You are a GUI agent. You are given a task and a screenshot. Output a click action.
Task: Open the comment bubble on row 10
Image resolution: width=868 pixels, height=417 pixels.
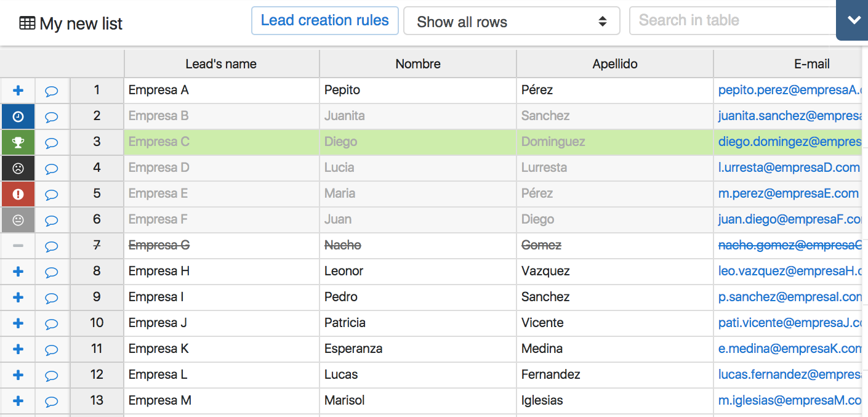[x=52, y=323]
